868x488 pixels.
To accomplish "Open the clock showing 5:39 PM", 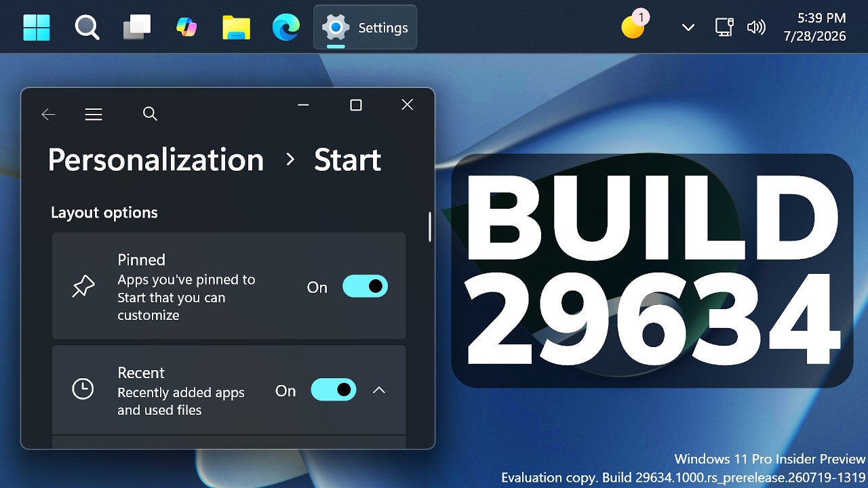I will coord(814,27).
